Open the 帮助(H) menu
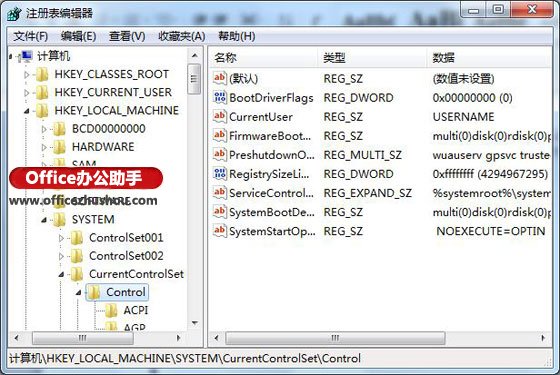The image size is (560, 375). pos(236,36)
